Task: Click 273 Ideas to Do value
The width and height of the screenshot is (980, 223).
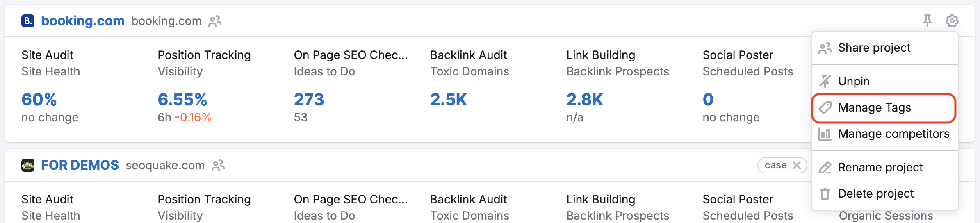Action: (x=309, y=100)
